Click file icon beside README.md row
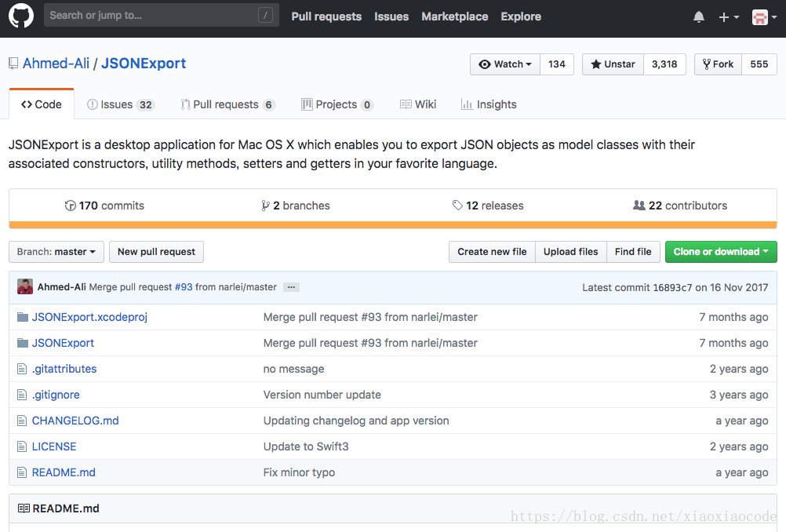This screenshot has width=786, height=532. point(22,472)
